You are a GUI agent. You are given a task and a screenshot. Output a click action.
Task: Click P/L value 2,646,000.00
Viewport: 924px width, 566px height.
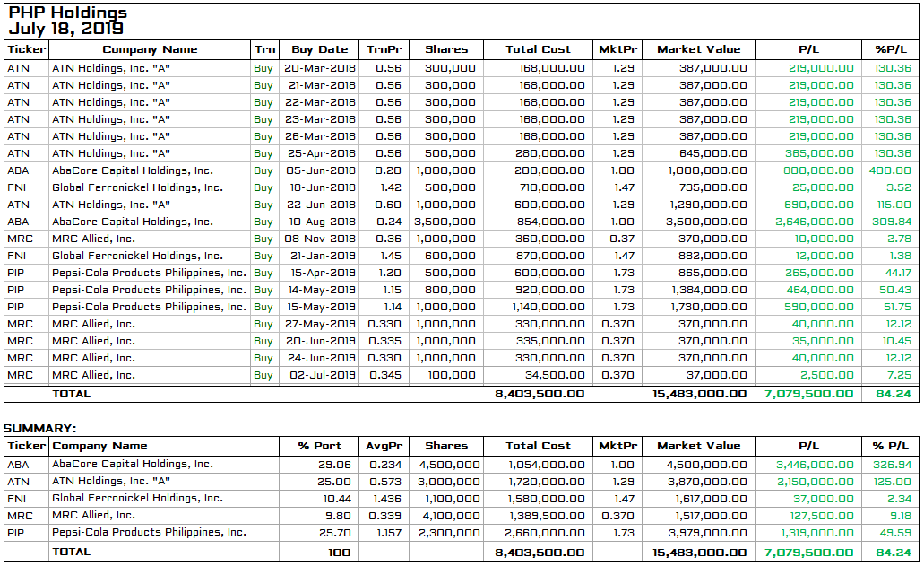point(815,222)
